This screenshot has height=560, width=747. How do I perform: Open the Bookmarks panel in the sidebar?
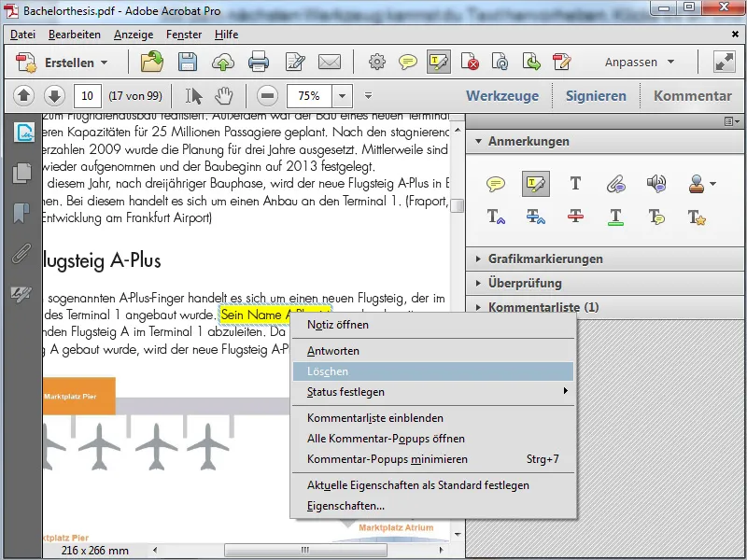click(x=22, y=213)
